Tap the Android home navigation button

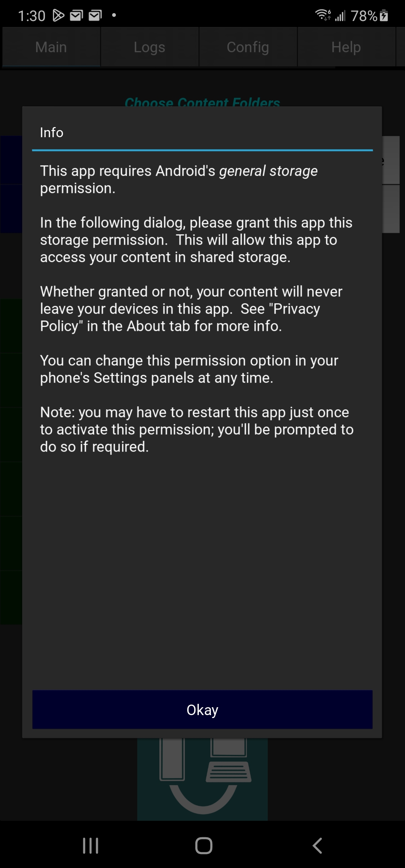[204, 846]
